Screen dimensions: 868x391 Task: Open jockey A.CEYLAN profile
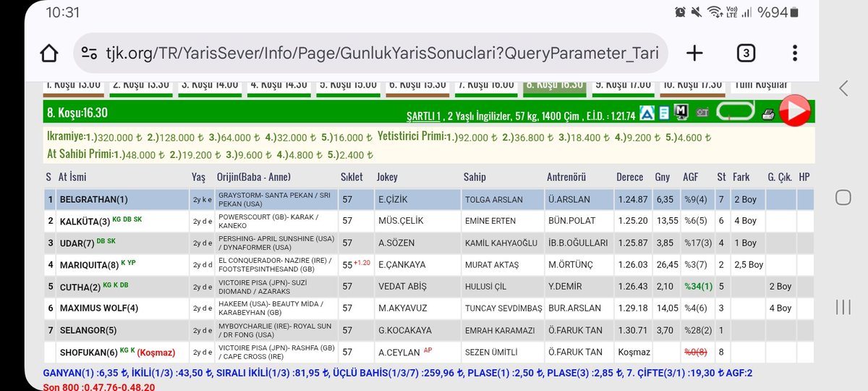tap(398, 352)
